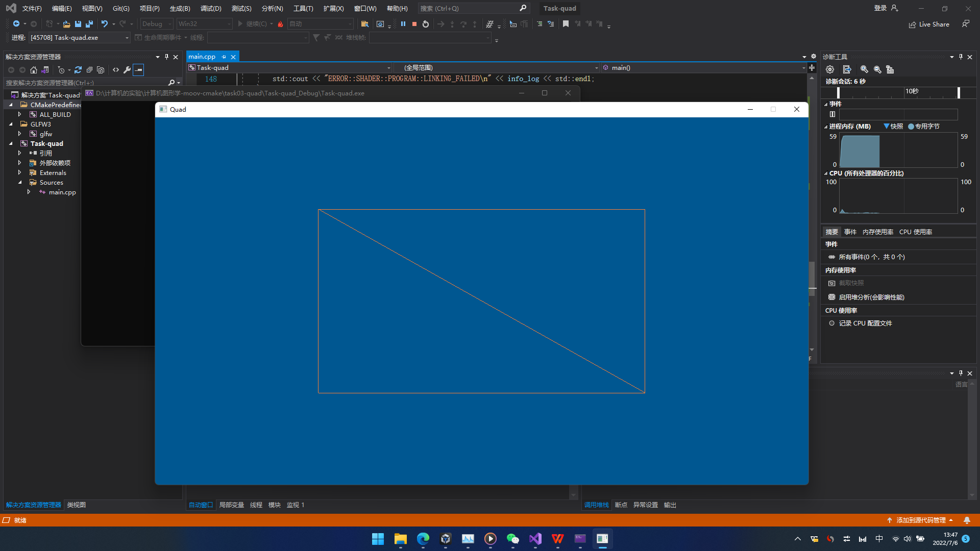Image resolution: width=980 pixels, height=551 pixels.
Task: Open diagnostic tools settings gear
Action: (x=830, y=69)
